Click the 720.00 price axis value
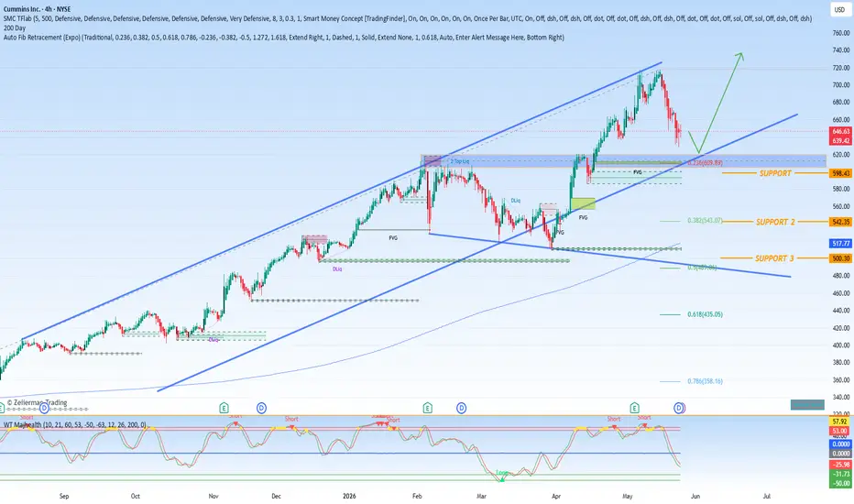The width and height of the screenshot is (854, 504). click(841, 68)
